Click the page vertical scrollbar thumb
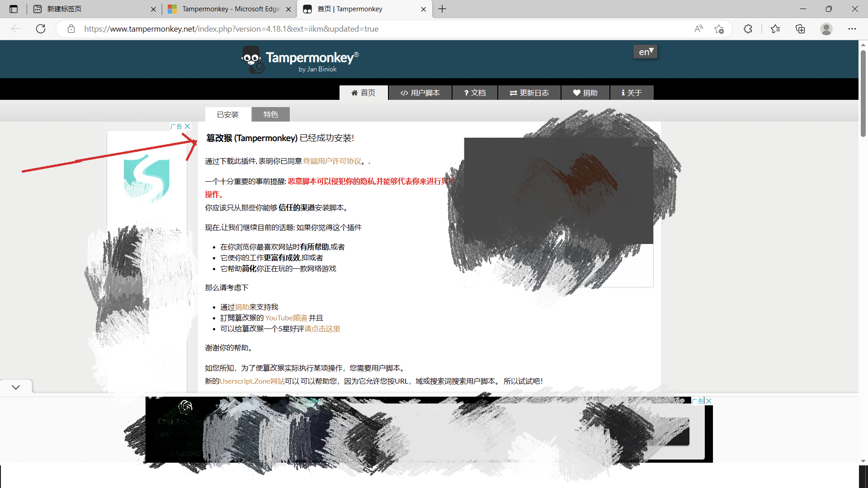868x488 pixels. tap(863, 93)
